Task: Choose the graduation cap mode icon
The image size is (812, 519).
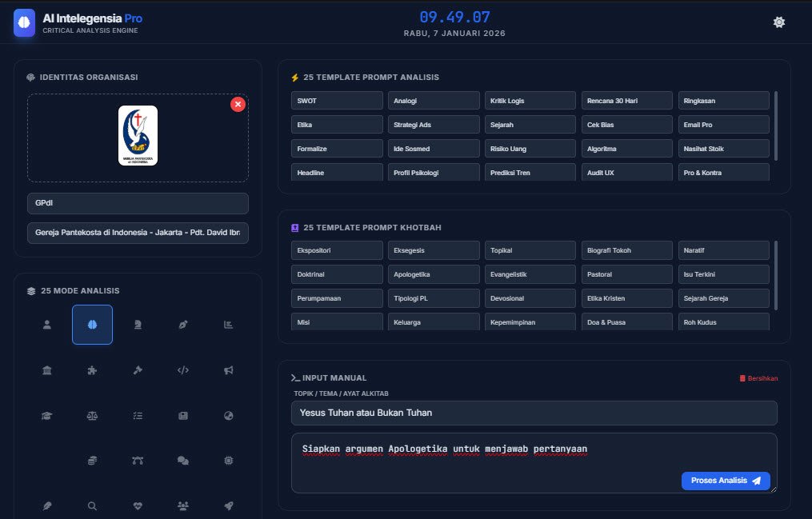Action: 47,416
